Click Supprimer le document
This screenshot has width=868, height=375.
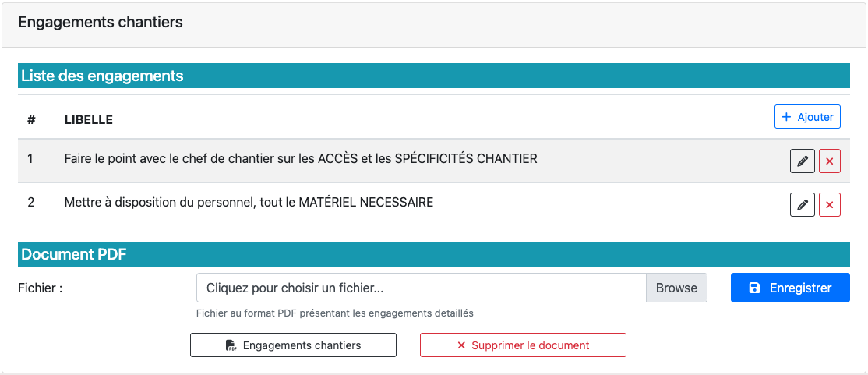(x=523, y=345)
